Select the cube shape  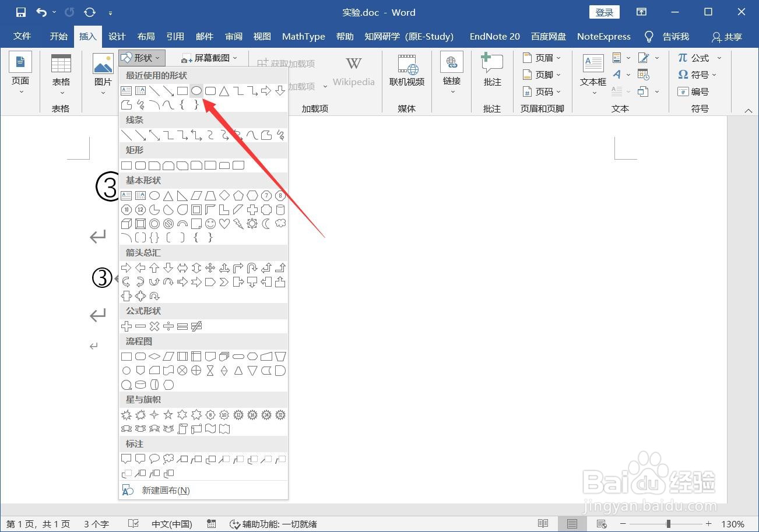click(x=126, y=224)
